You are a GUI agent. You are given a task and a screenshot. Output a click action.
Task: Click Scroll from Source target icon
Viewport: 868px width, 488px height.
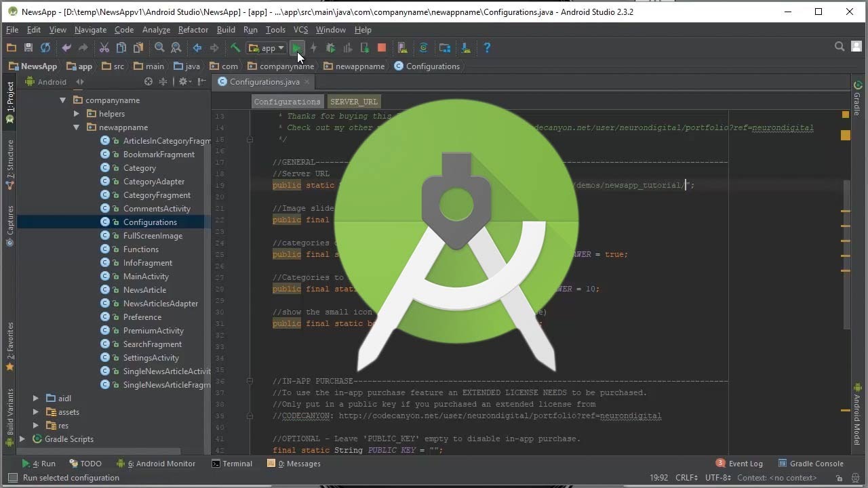tap(149, 81)
